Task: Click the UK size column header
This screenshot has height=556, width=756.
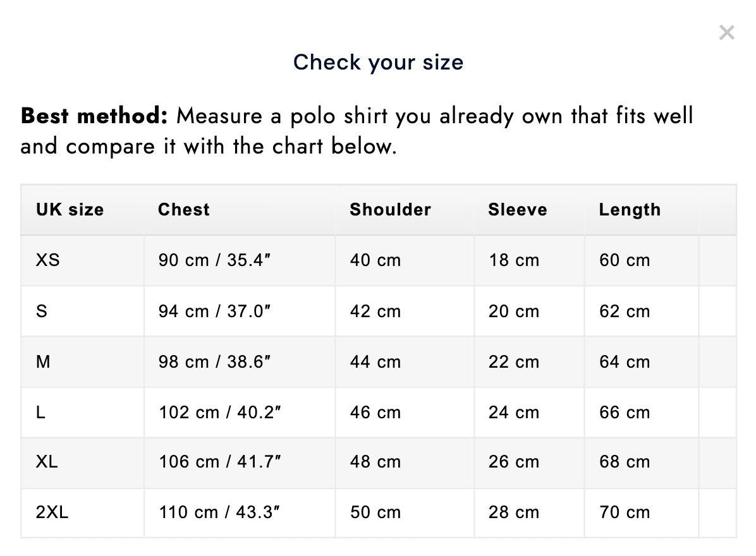Action: tap(70, 210)
